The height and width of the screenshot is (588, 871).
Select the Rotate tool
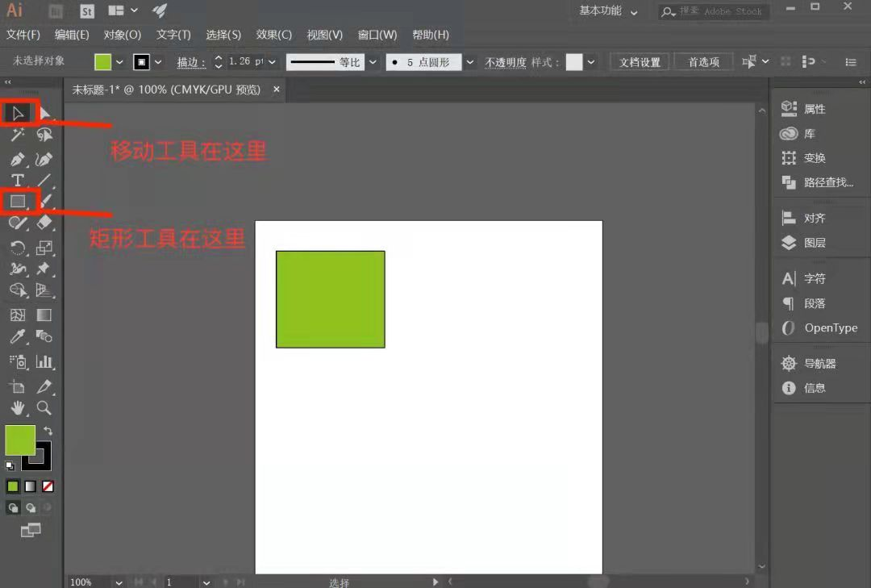pos(18,248)
